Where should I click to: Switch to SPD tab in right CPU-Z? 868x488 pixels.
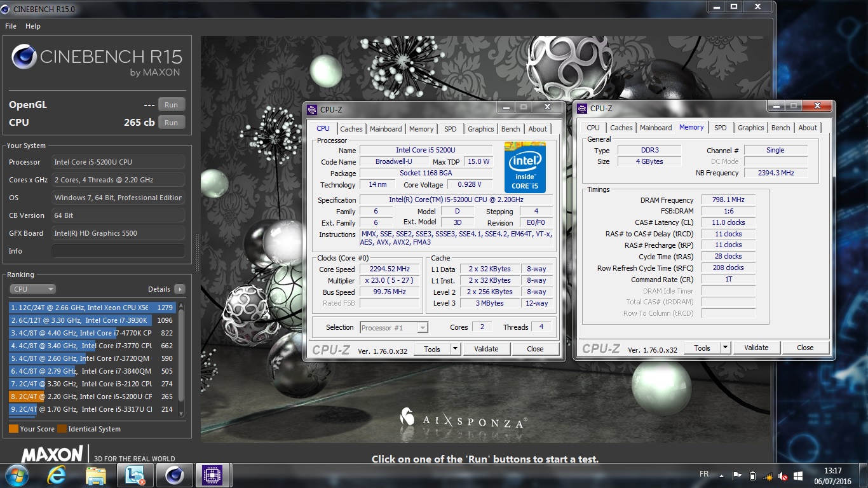pos(721,128)
